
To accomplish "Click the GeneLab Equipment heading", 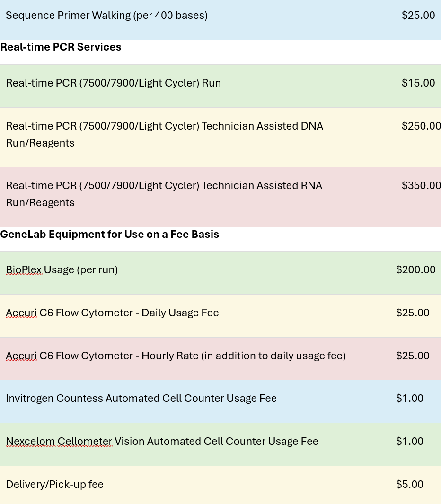I will click(110, 235).
